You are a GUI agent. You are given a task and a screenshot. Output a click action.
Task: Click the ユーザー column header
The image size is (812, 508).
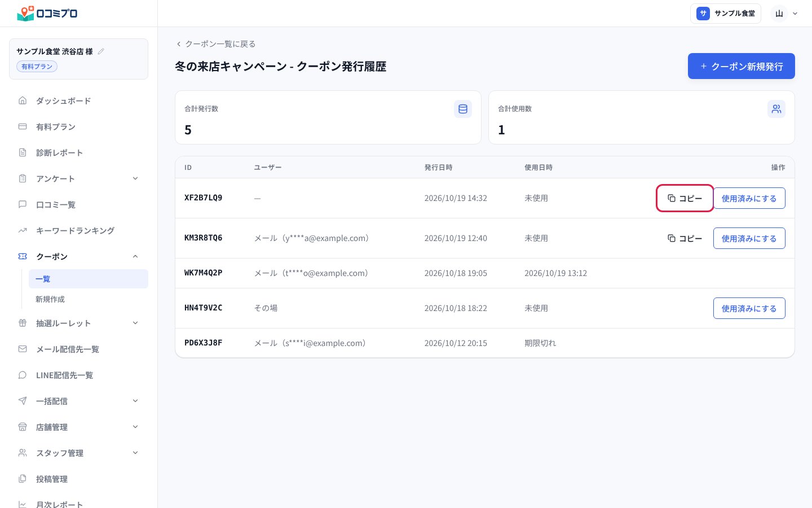tap(268, 168)
